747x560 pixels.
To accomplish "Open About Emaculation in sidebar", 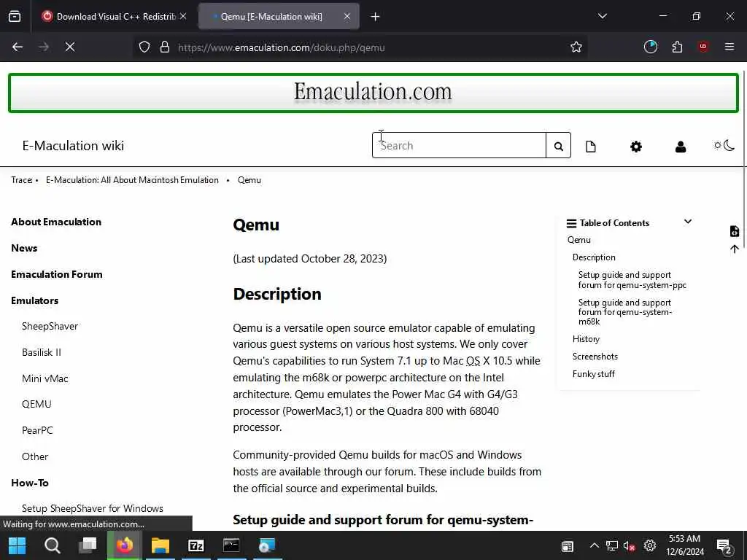I will (x=56, y=222).
